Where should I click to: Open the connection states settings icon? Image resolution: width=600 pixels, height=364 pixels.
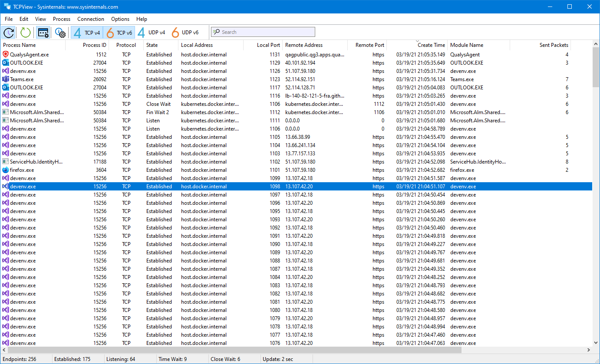click(x=43, y=32)
